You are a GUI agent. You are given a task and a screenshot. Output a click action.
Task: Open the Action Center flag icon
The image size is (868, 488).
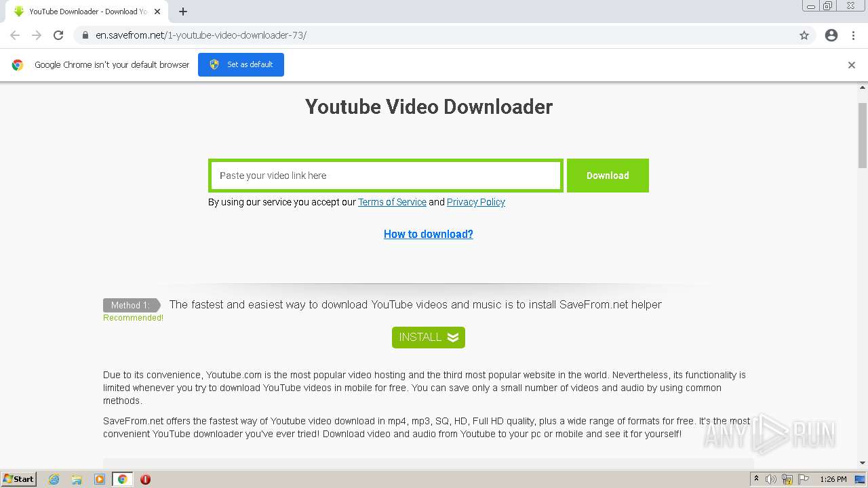(804, 479)
